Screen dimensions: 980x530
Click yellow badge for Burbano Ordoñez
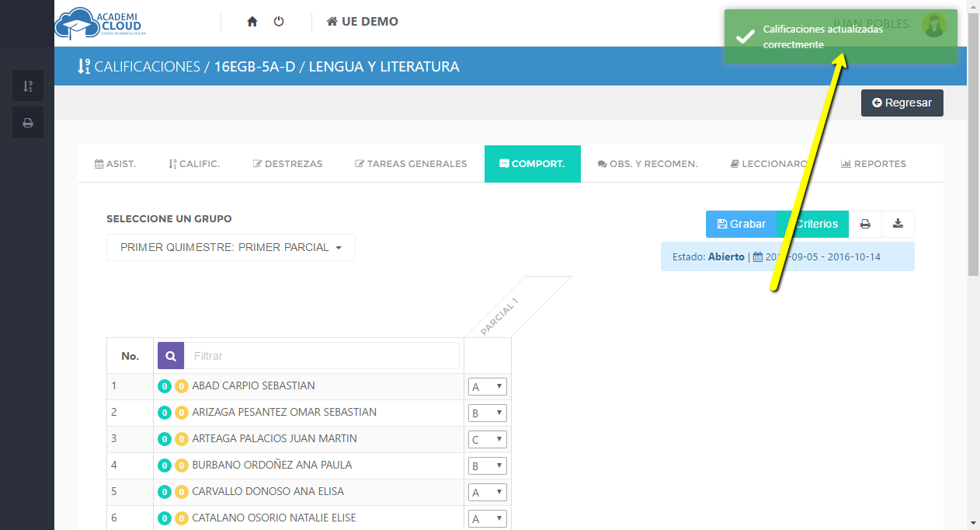pyautogui.click(x=181, y=465)
